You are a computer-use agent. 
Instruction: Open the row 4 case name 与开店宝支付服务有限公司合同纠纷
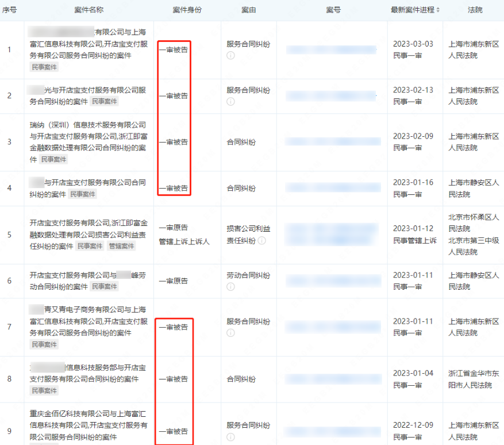[x=88, y=188]
